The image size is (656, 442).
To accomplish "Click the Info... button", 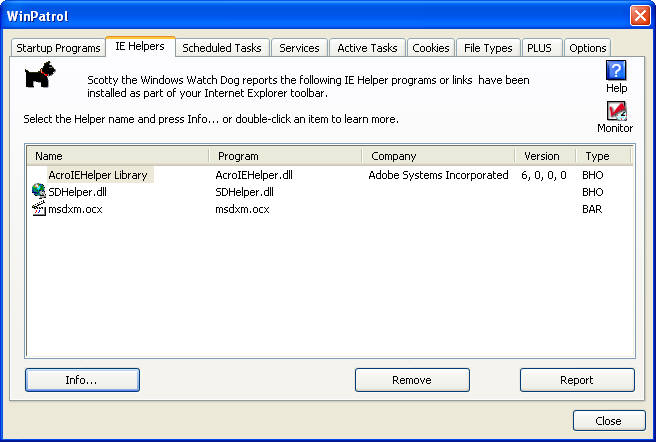I will click(x=82, y=380).
